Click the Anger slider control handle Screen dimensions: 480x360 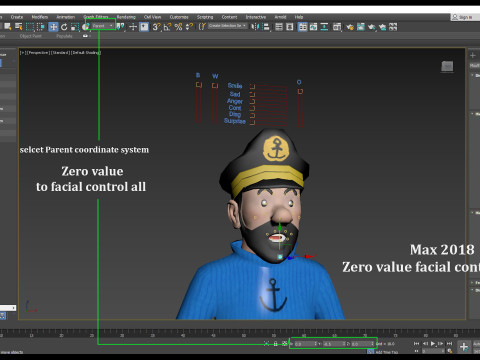pyautogui.click(x=252, y=101)
